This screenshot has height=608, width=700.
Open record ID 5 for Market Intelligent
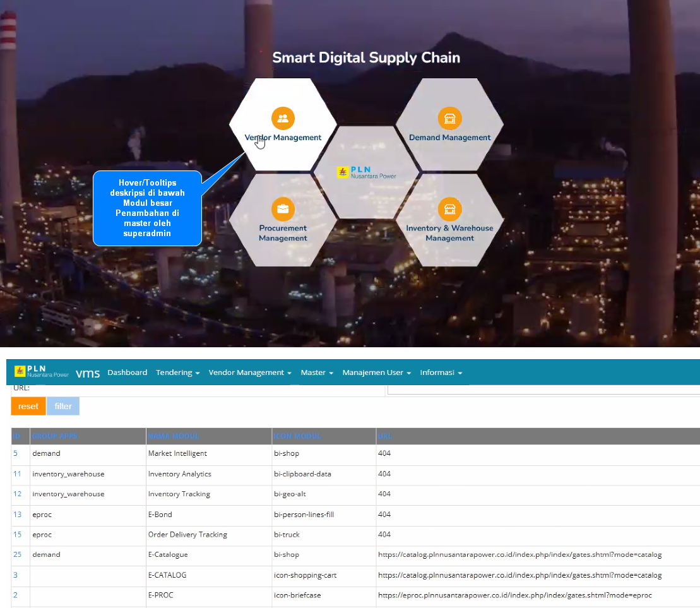16,453
